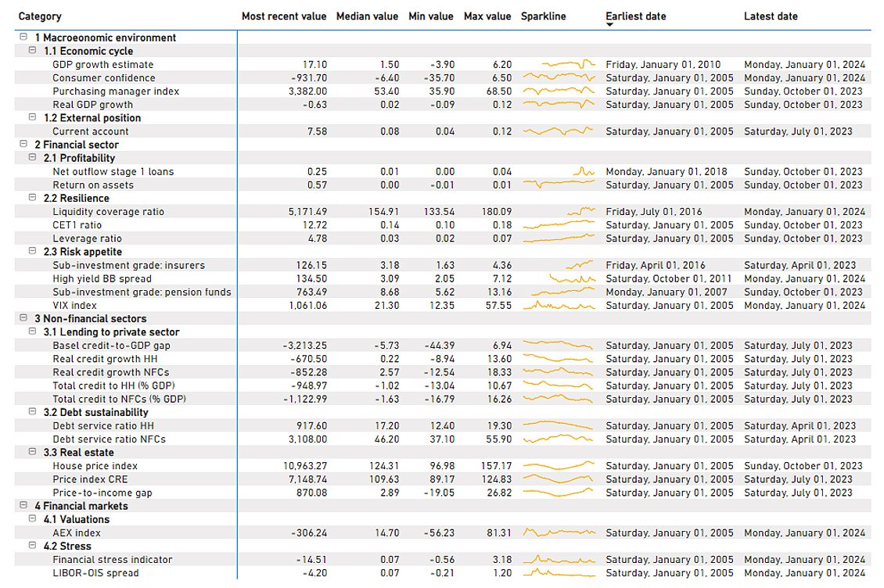Click the Latest date column header
Screen dimensions: 884x588
(771, 16)
